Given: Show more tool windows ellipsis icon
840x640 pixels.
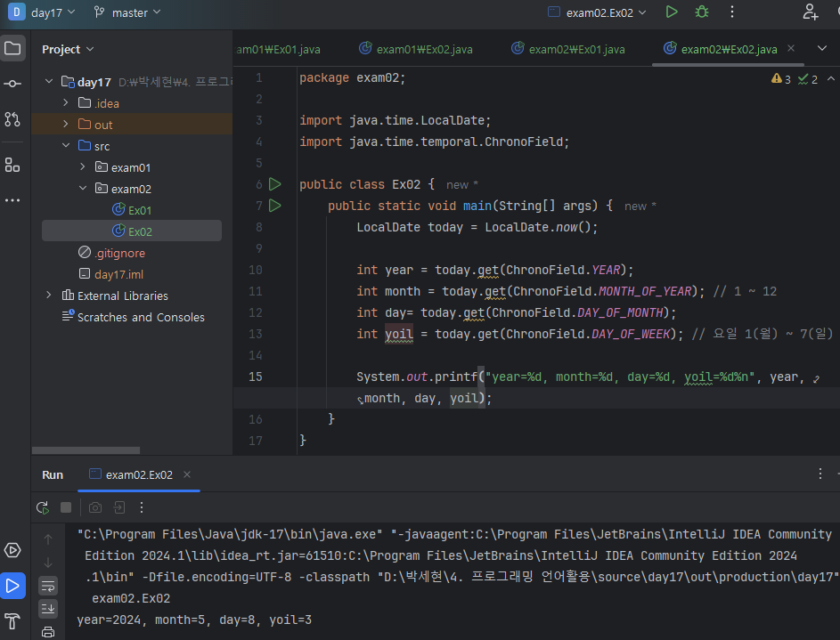Looking at the screenshot, I should point(12,200).
